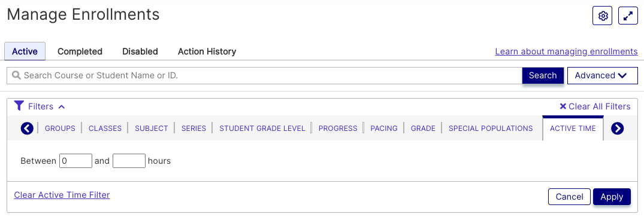Show previous filter tabs with left arrow
This screenshot has height=220, width=644.
(27, 129)
